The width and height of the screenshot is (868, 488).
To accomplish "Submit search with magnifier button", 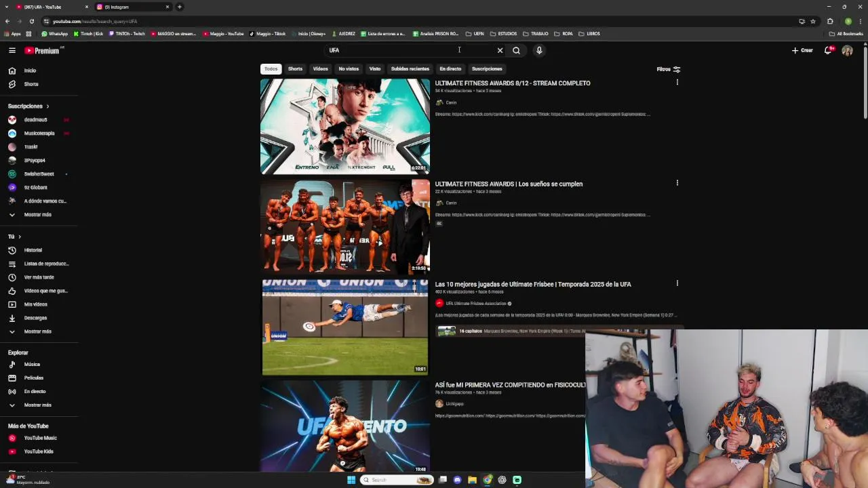I will (x=516, y=50).
